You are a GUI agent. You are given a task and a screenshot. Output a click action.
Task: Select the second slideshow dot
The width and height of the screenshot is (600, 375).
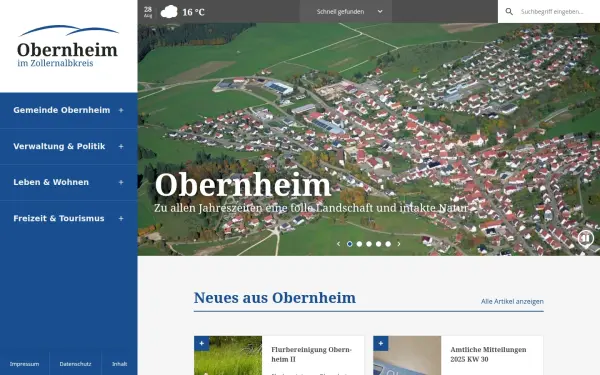pos(359,244)
